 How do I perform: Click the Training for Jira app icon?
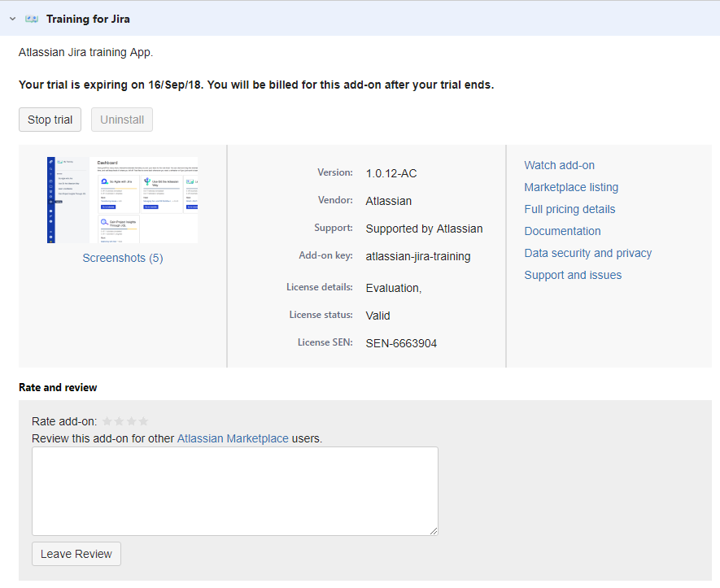pyautogui.click(x=32, y=19)
